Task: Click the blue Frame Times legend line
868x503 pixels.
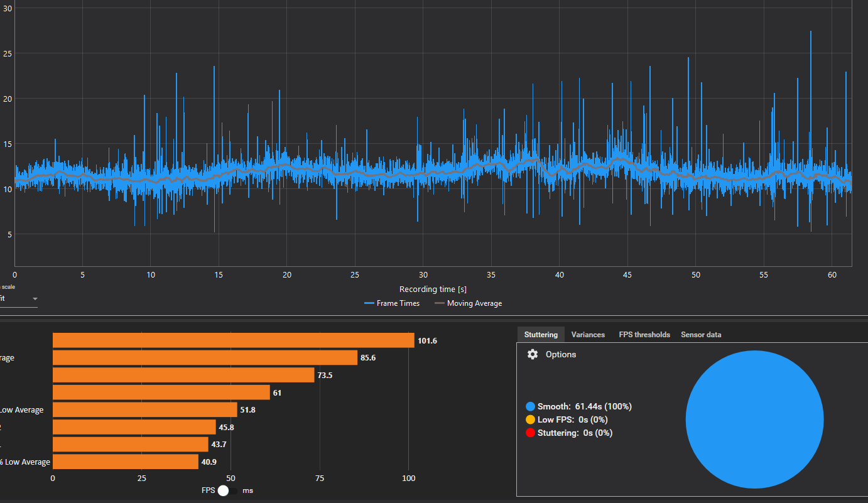Action: 369,303
